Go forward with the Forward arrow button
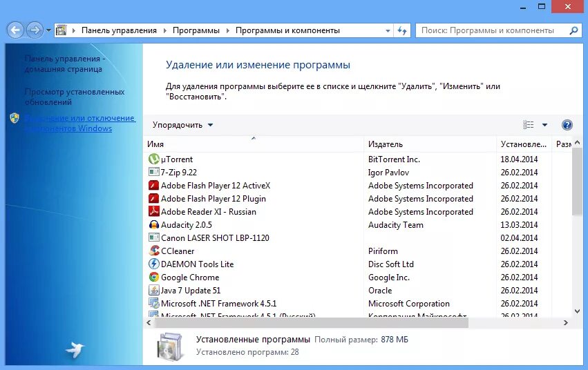Screen dimensions: 588x370 point(35,30)
